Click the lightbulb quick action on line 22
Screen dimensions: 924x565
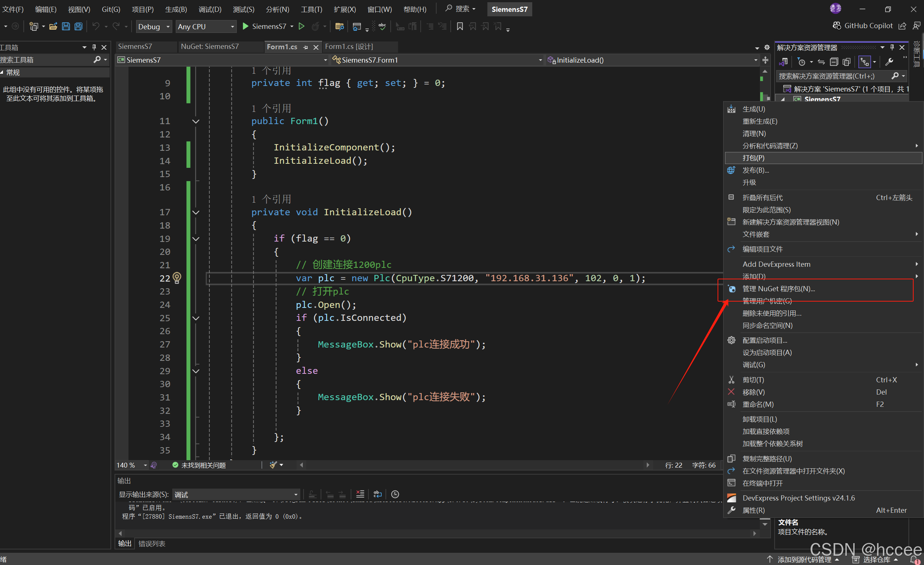177,278
